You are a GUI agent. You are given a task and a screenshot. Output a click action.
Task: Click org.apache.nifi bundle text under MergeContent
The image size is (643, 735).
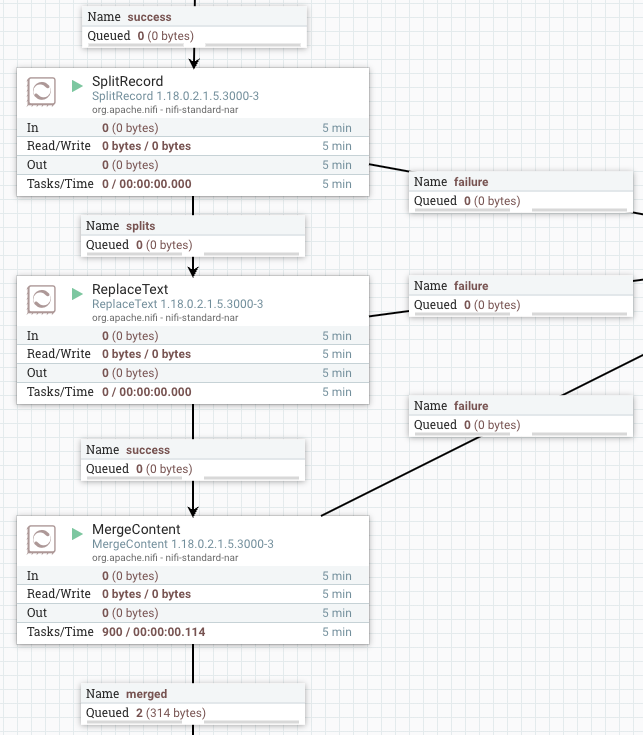coord(165,558)
